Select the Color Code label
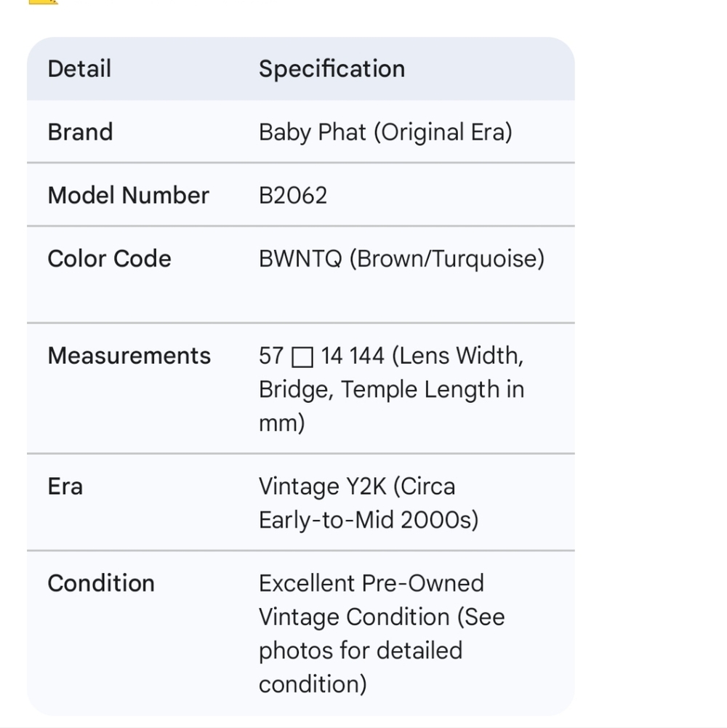The width and height of the screenshot is (727, 728). [x=110, y=258]
